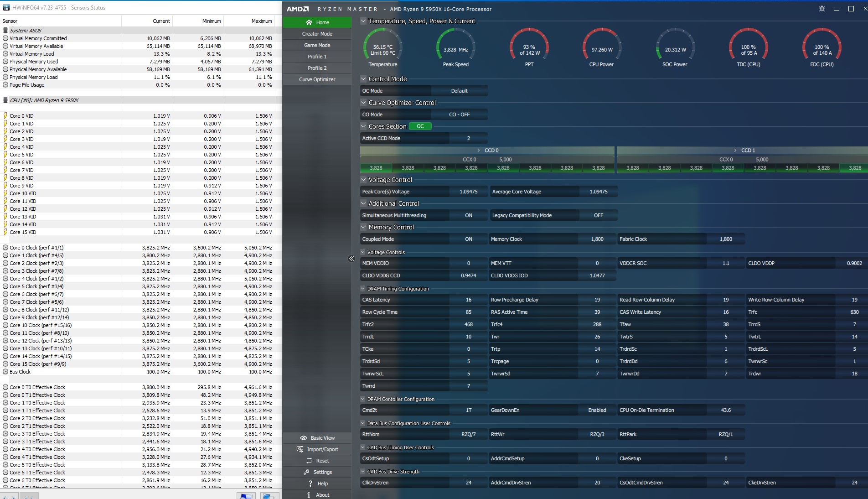
Task: Toggle Legacy Compatibility Mode OFF value
Action: [598, 215]
